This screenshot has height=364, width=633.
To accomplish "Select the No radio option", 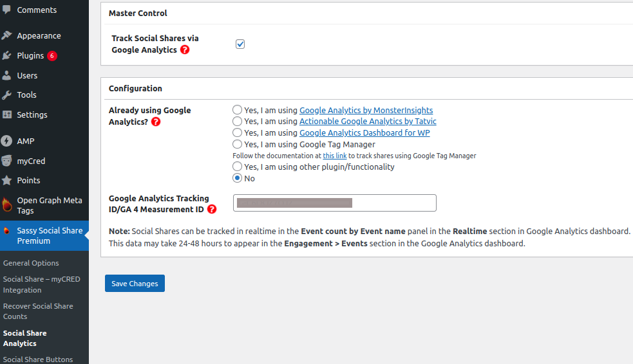I will coord(238,177).
